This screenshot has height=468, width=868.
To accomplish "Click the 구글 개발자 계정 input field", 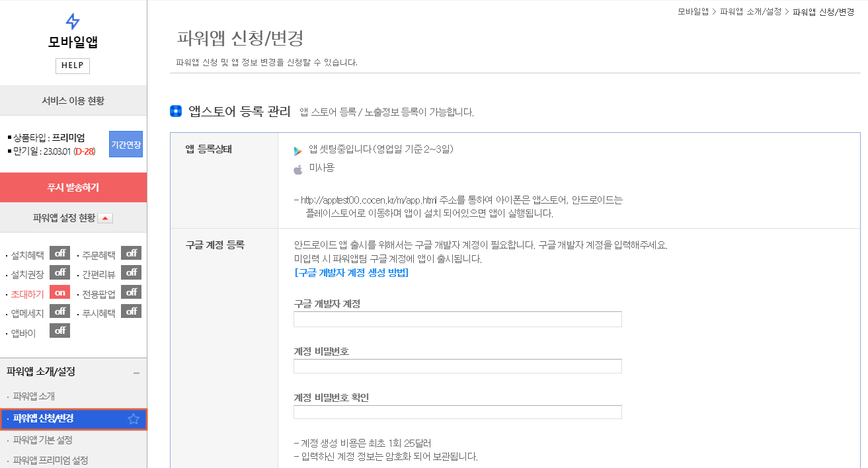I will tap(457, 319).
